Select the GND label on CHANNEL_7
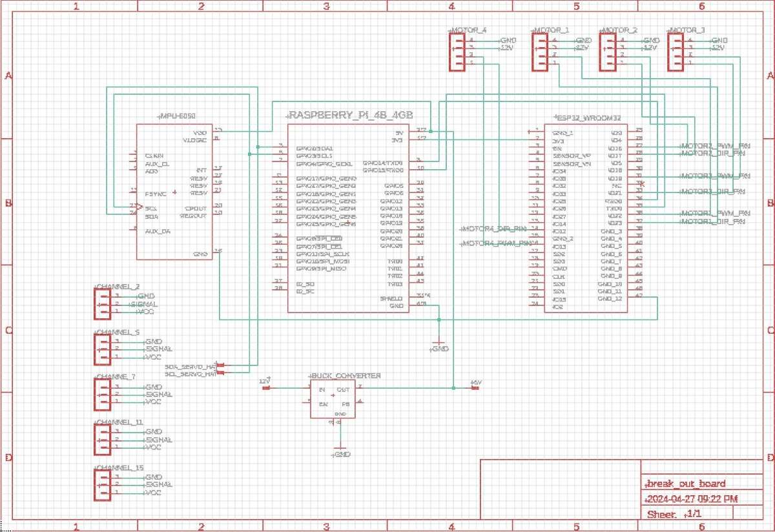 coord(153,386)
